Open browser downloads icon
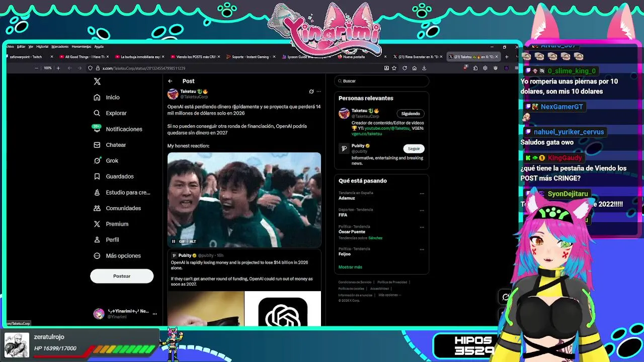 point(424,68)
